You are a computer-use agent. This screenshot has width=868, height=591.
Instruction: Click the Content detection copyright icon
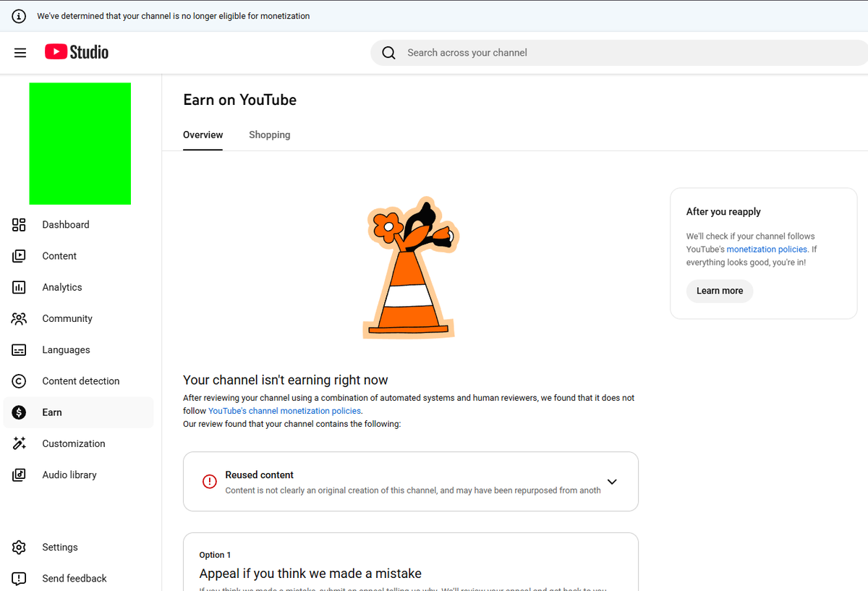click(x=19, y=381)
